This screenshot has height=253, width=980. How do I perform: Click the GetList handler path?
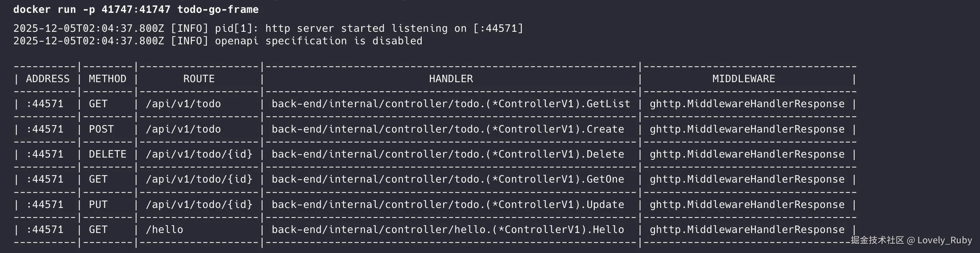click(450, 104)
